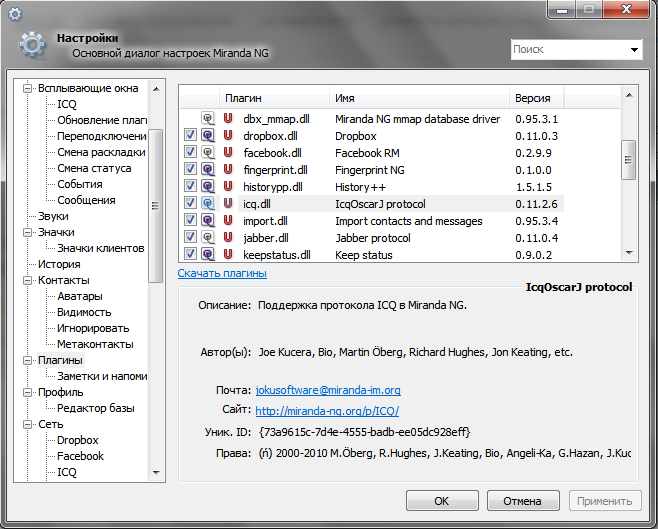
Task: Collapse the Контакты tree node
Action: point(27,280)
